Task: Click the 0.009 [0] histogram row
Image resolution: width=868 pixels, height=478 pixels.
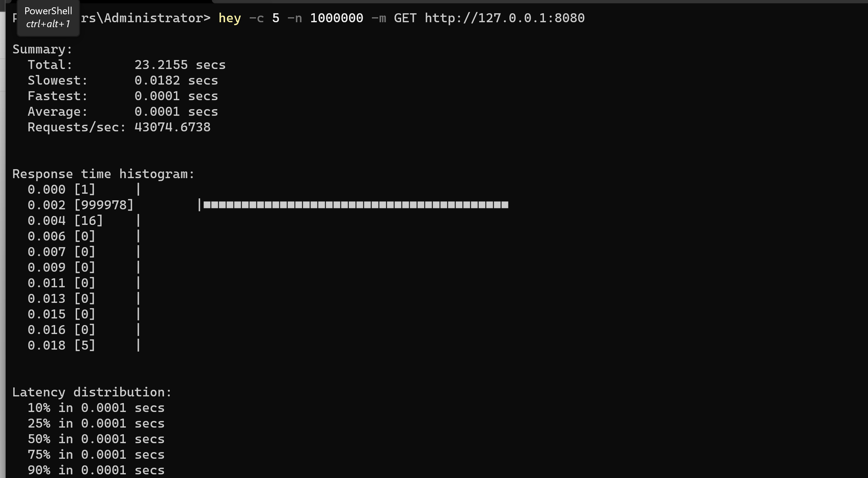Action: tap(84, 267)
